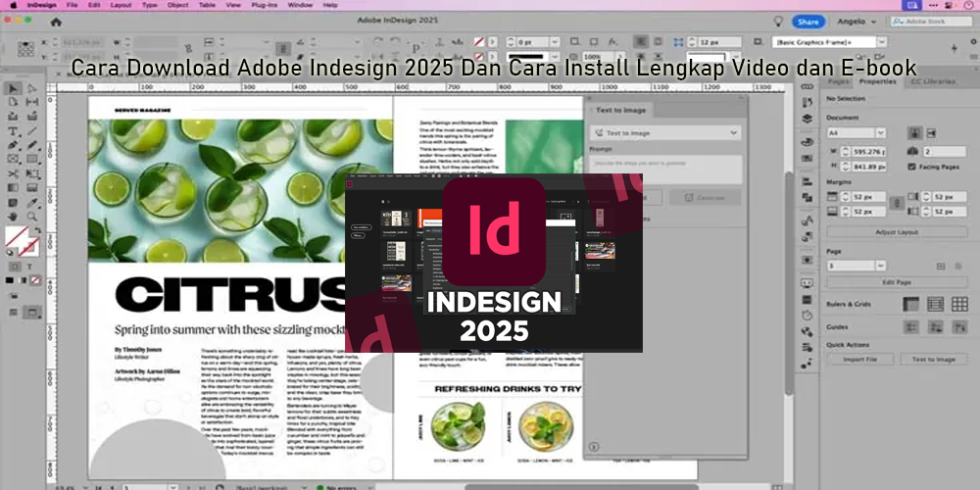Click the Adjust Layout button

[x=897, y=232]
